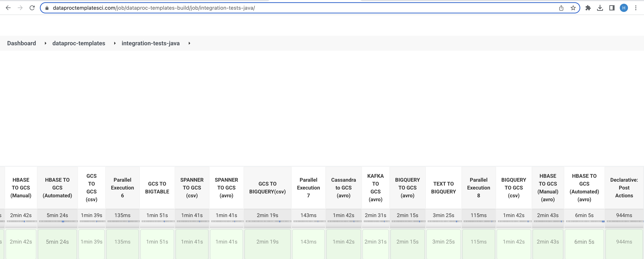Screen dimensions: 644x259
Task: Open dataproc-templates breadcrumb link
Action: pos(79,43)
